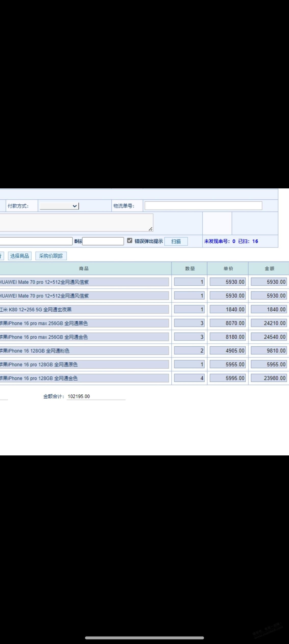Image resolution: width=289 pixels, height=644 pixels.
Task: Click the 未发现串号 status text
Action: tap(219, 241)
